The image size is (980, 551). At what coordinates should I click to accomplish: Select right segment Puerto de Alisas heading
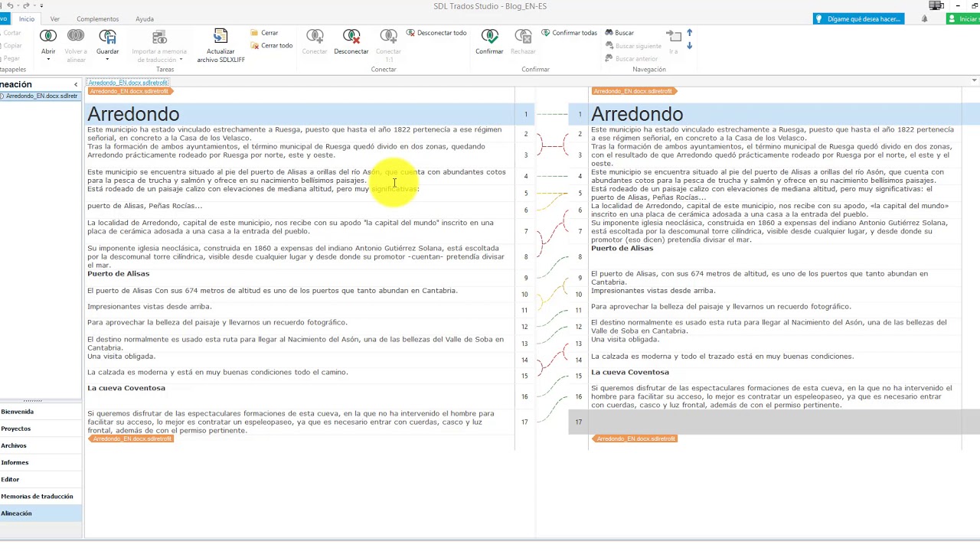pyautogui.click(x=622, y=248)
